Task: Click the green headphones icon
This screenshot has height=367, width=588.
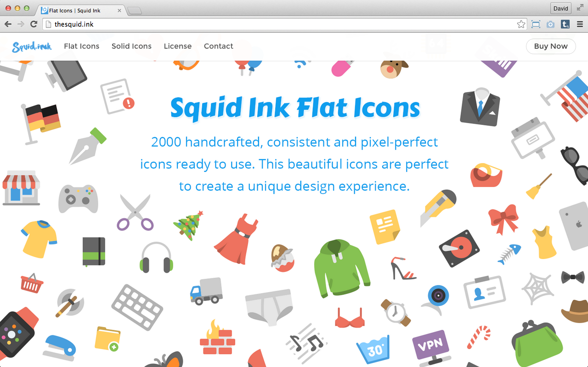Action: pos(156,258)
